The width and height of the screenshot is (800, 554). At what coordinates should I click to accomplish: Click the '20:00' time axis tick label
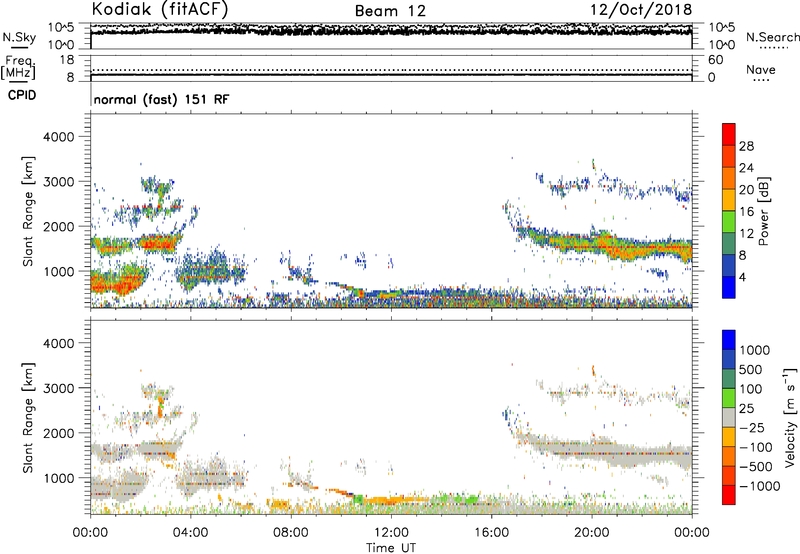point(591,533)
